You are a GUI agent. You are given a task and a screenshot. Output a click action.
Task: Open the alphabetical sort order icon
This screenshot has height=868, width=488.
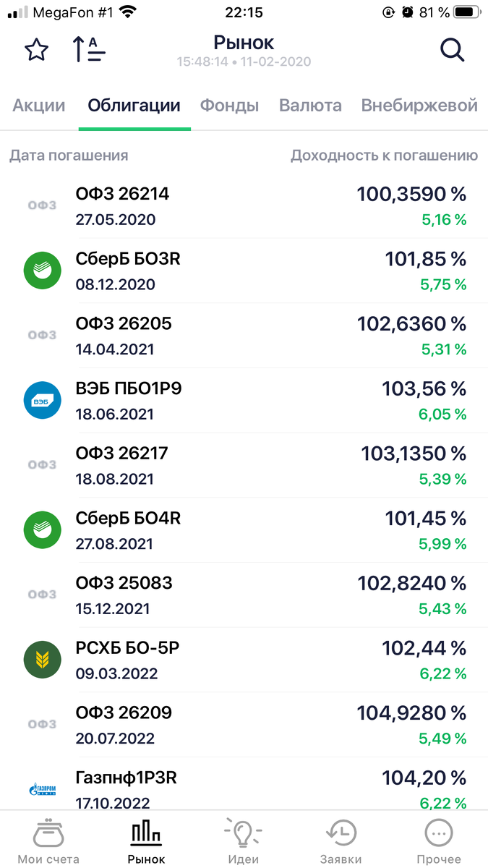point(89,49)
